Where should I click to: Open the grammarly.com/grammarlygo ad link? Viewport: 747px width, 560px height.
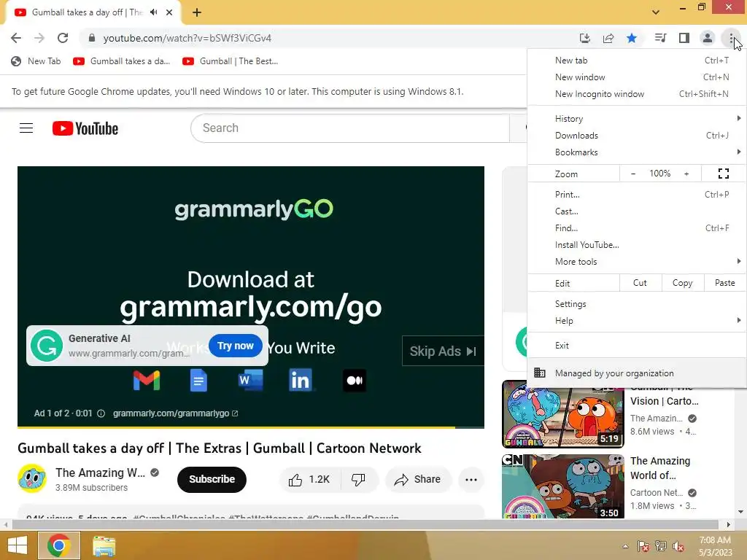click(175, 413)
